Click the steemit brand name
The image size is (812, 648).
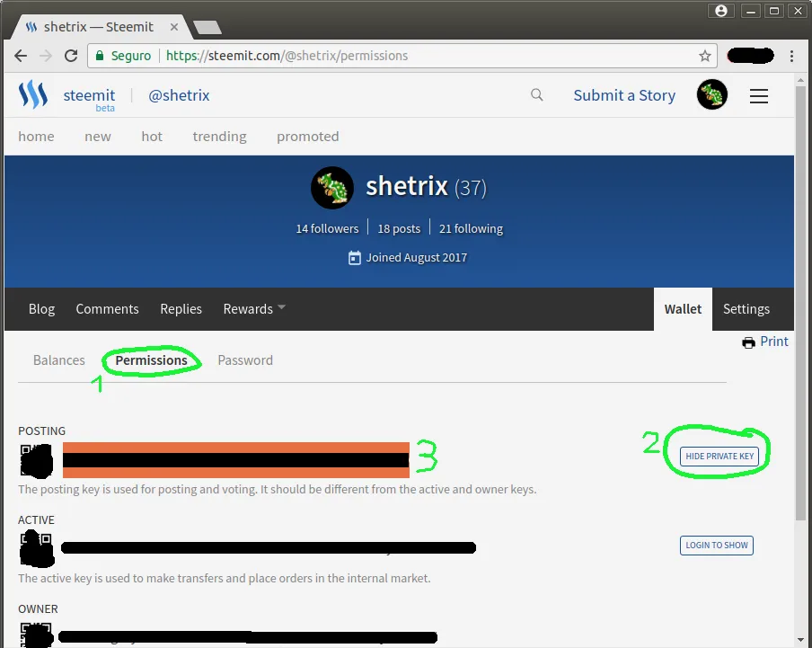pyautogui.click(x=89, y=95)
